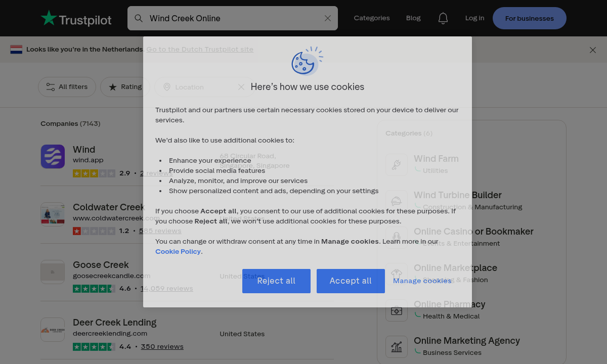Click the For businesses button
This screenshot has width=607, height=364.
(x=530, y=18)
